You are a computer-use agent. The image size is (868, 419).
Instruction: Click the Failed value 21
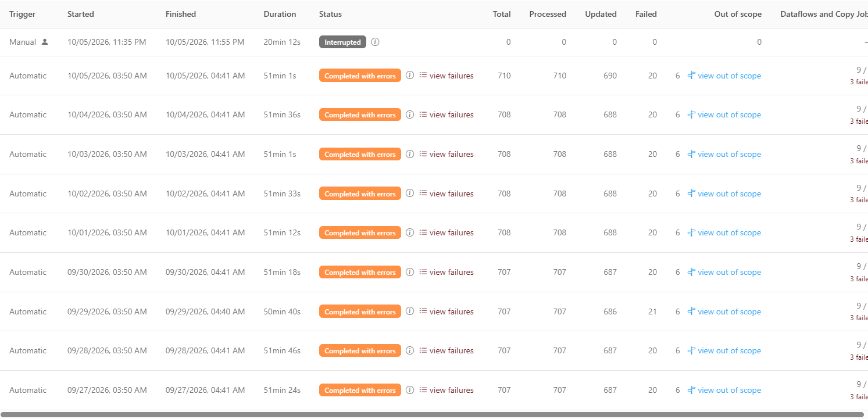652,311
